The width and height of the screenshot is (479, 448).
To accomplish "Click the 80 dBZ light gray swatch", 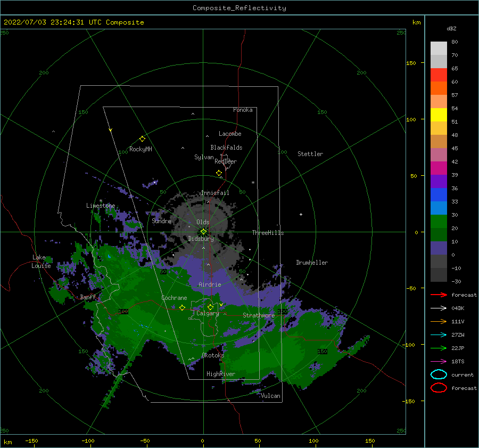I will pyautogui.click(x=439, y=48).
